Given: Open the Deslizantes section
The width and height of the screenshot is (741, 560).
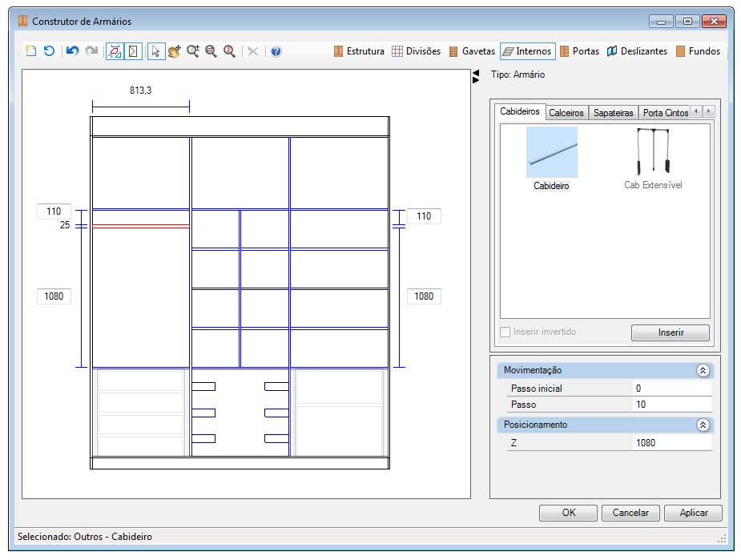Looking at the screenshot, I should click(637, 51).
